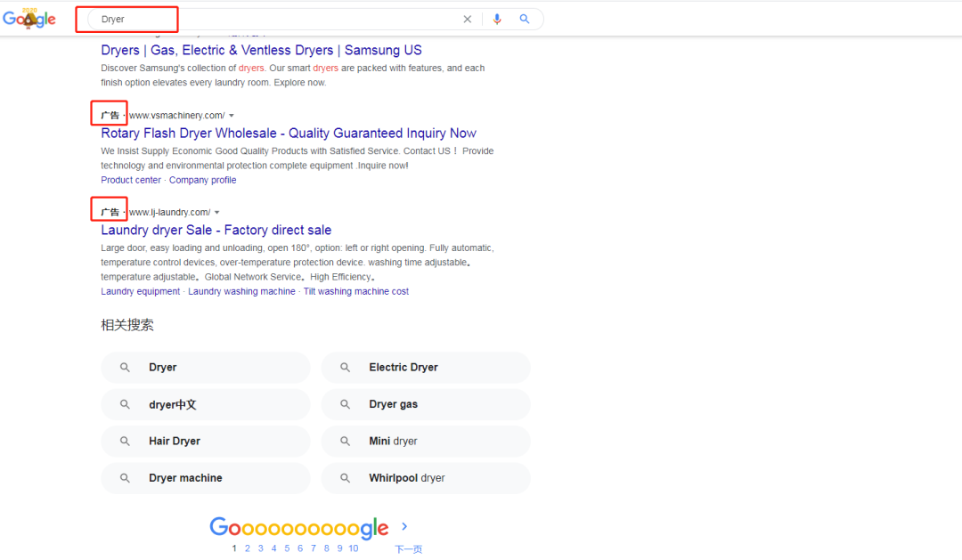The height and width of the screenshot is (560, 962).
Task: Click the next page chevron arrow
Action: pyautogui.click(x=404, y=526)
